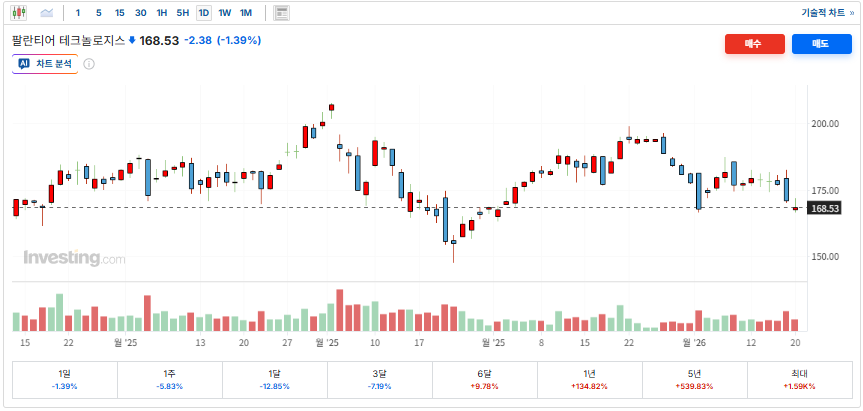Click the current price 168.53 in header

point(159,40)
